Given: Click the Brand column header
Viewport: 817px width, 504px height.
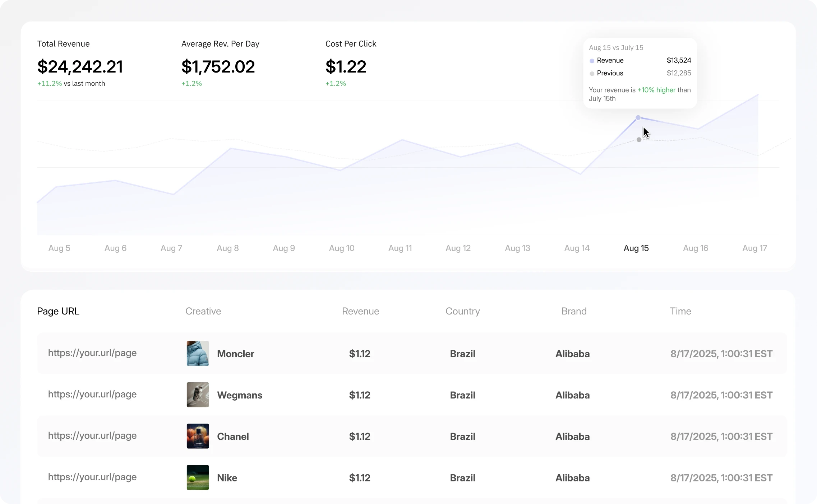Looking at the screenshot, I should coord(574,311).
